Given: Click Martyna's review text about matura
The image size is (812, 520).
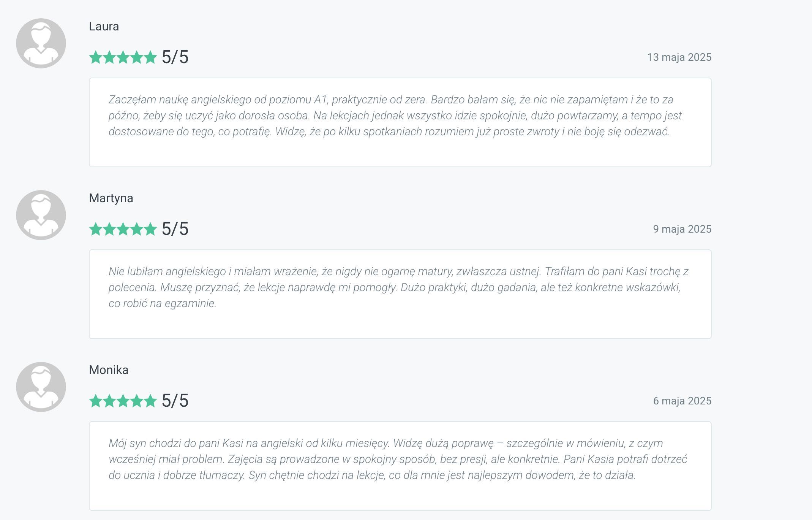Looking at the screenshot, I should click(x=398, y=287).
